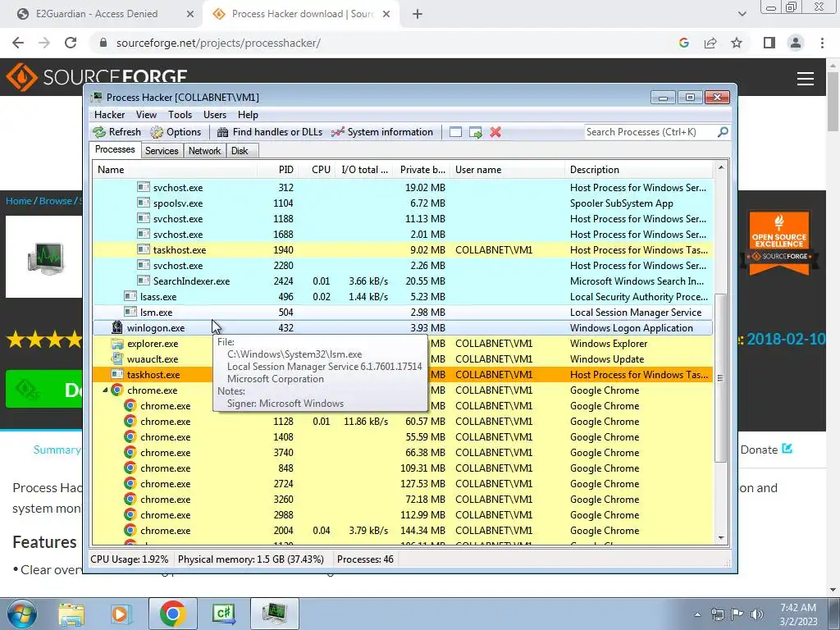This screenshot has height=630, width=840.
Task: Select svchost.exe with PID 1688
Action: tap(403, 234)
